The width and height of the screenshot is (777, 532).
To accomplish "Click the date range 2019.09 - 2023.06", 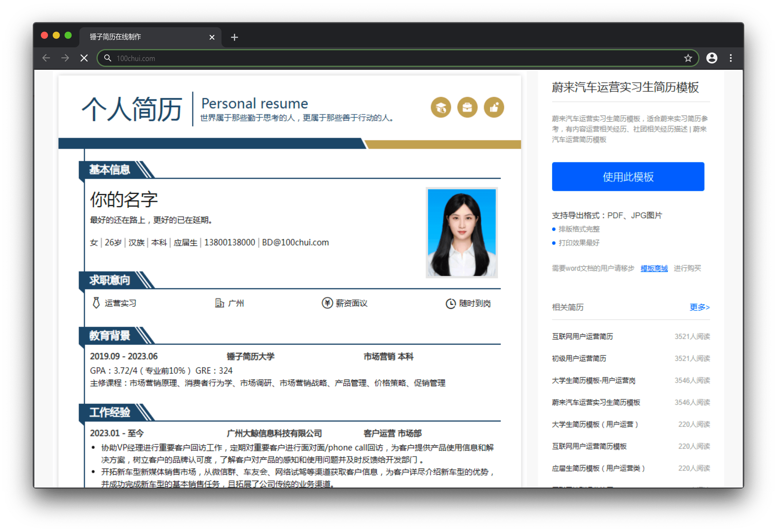I will click(124, 357).
